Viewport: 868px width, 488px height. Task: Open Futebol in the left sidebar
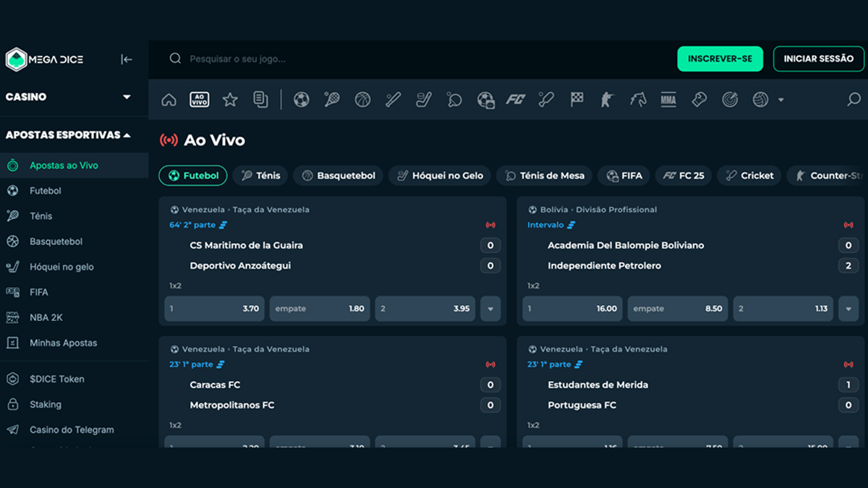74,191
